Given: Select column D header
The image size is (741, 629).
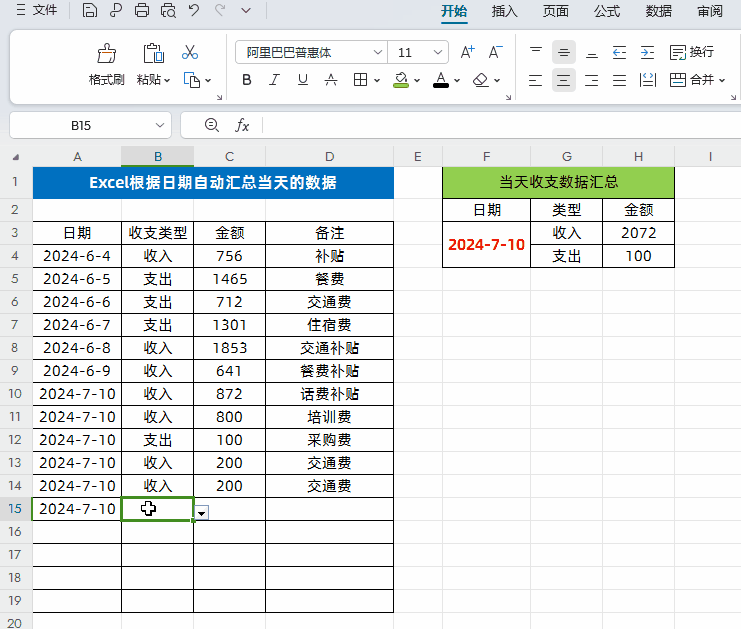Looking at the screenshot, I should [329, 156].
